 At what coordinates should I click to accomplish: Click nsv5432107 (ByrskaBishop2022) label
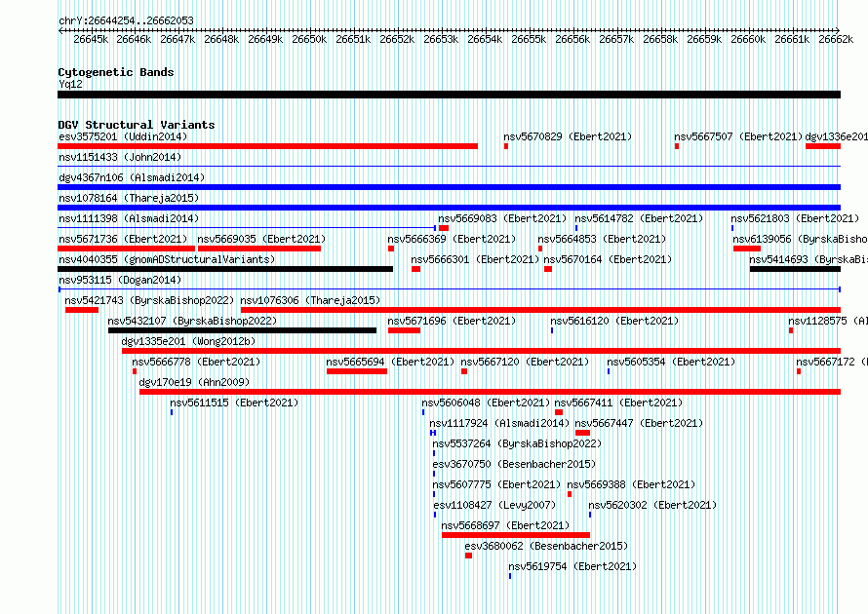192,321
